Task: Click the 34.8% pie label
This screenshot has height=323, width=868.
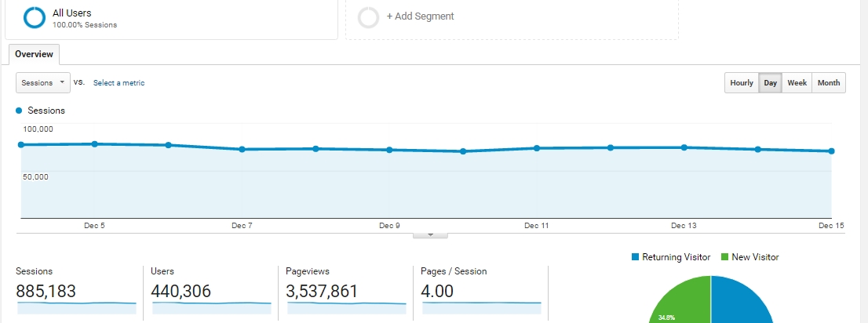Action: (x=666, y=318)
